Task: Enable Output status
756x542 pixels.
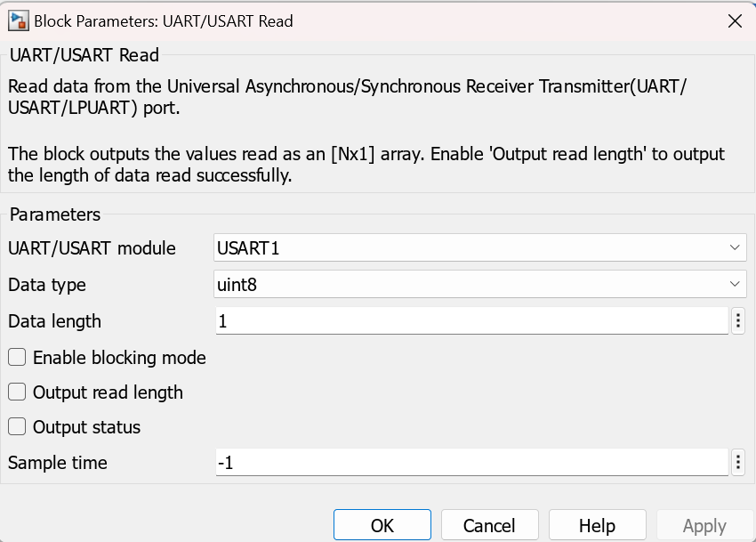Action: 15,426
